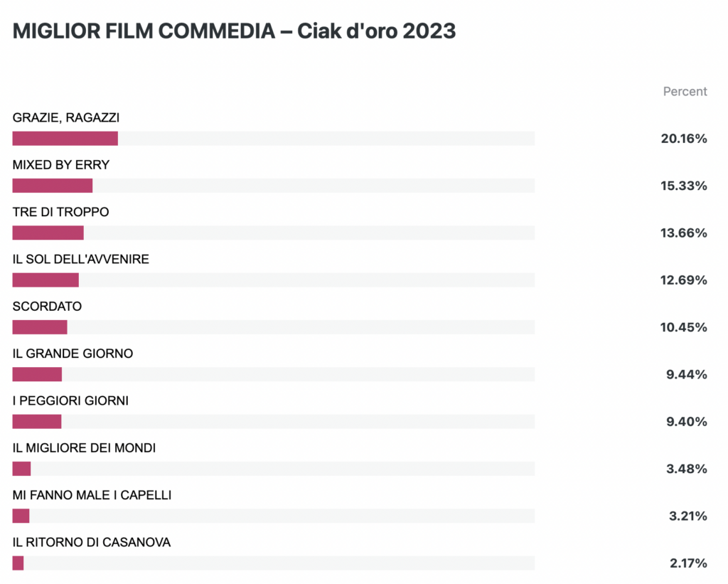
Task: Select the GRAZIE, RAGAZZI label text
Action: tap(66, 117)
